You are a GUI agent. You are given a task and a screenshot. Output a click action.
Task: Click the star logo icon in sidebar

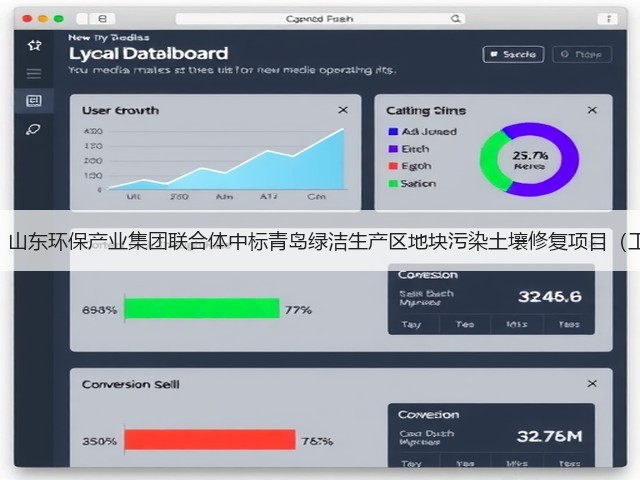[34, 45]
